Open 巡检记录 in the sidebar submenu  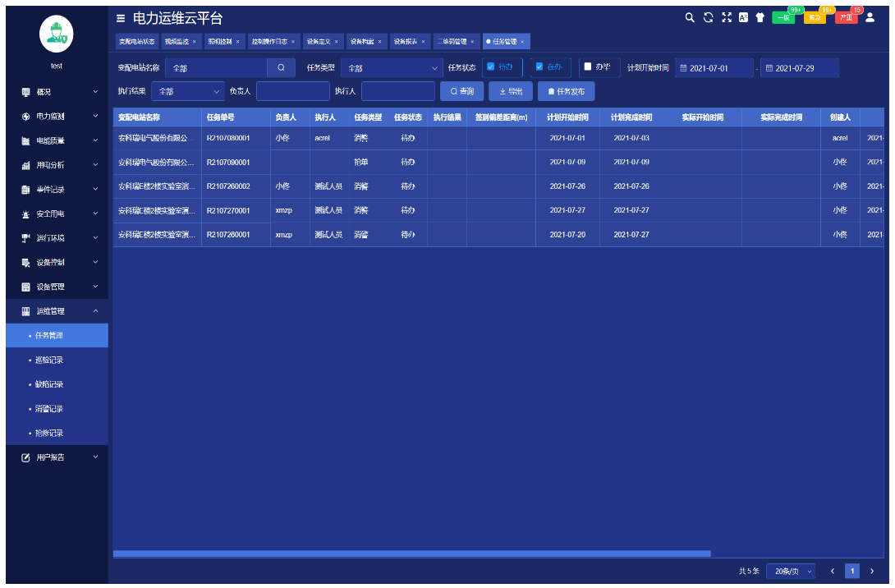pos(49,360)
